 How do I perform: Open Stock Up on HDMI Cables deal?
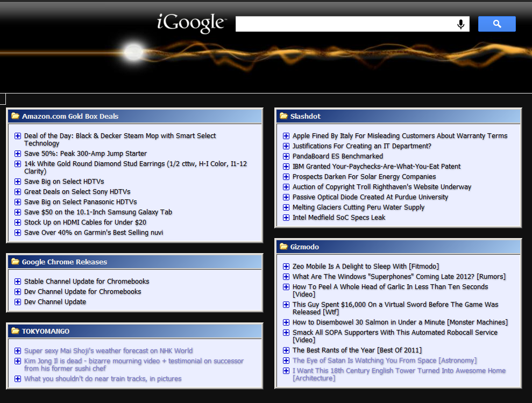85,222
